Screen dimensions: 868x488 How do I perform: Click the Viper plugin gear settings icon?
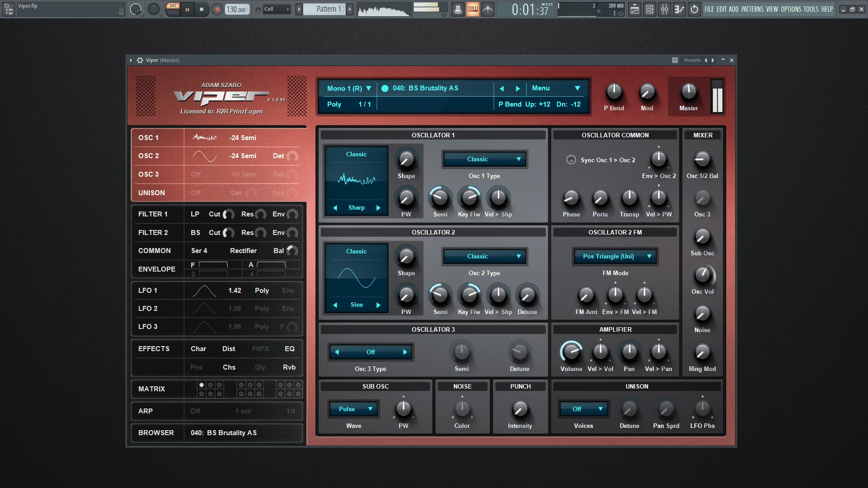[140, 60]
